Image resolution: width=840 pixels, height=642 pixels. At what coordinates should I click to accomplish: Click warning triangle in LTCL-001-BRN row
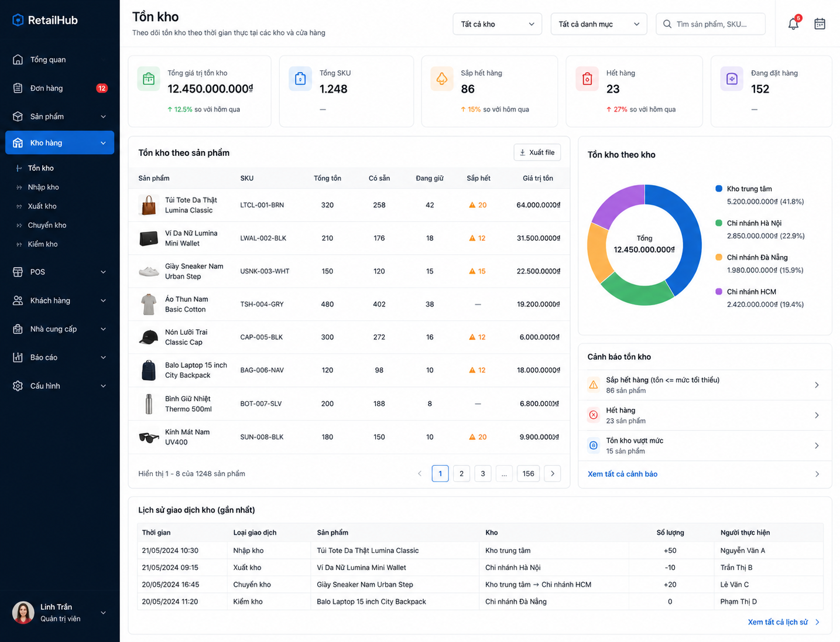[x=472, y=205]
